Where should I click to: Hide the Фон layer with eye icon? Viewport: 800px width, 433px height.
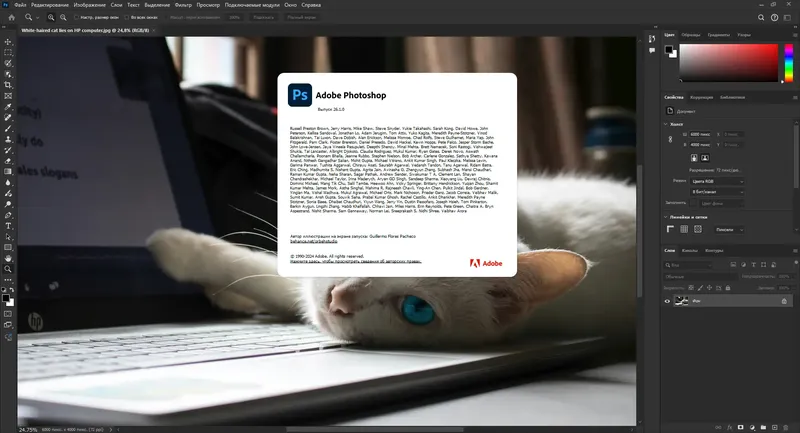pyautogui.click(x=667, y=301)
